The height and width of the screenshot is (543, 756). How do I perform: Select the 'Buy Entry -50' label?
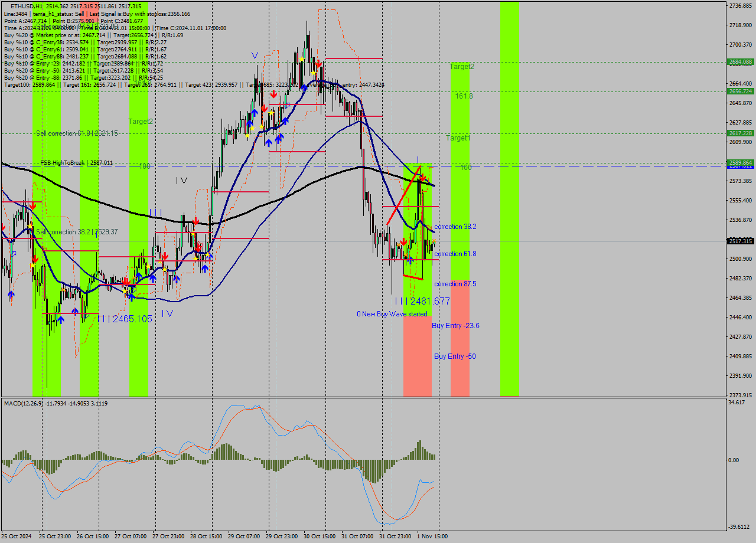[455, 356]
